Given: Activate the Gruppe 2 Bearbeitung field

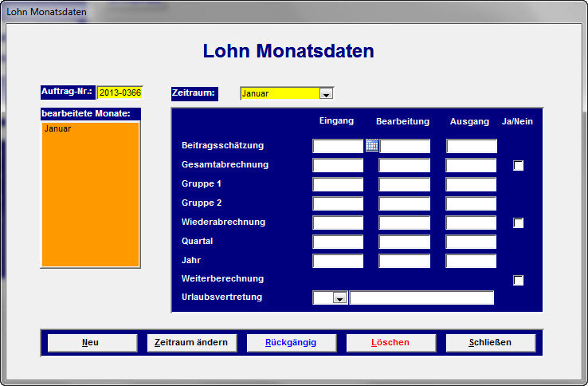Looking at the screenshot, I should click(404, 203).
